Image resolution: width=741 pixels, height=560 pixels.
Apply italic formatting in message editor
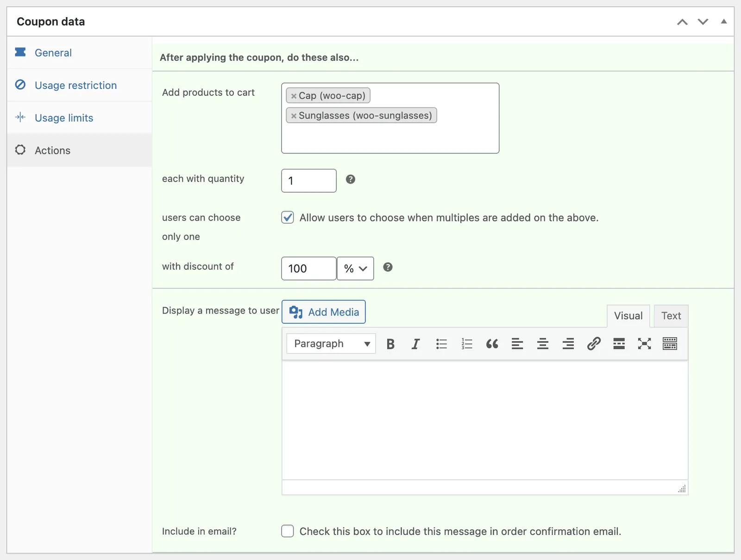[416, 344]
